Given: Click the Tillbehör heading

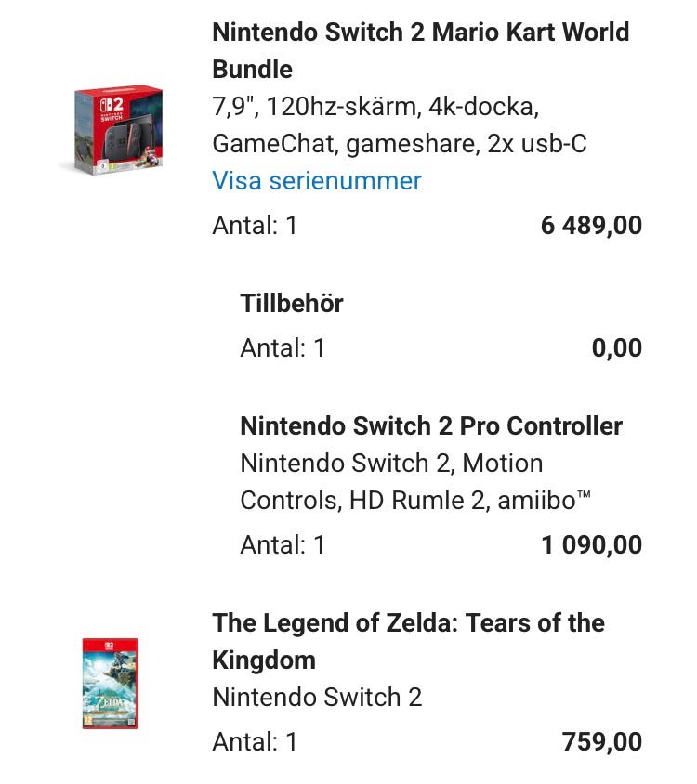Looking at the screenshot, I should 292,304.
